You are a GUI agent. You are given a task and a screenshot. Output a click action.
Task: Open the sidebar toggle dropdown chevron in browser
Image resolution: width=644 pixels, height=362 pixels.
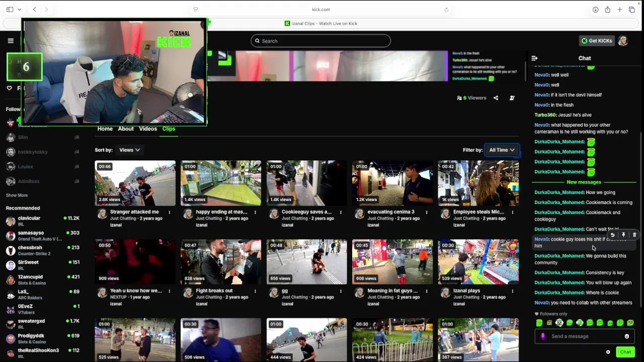tap(20, 10)
